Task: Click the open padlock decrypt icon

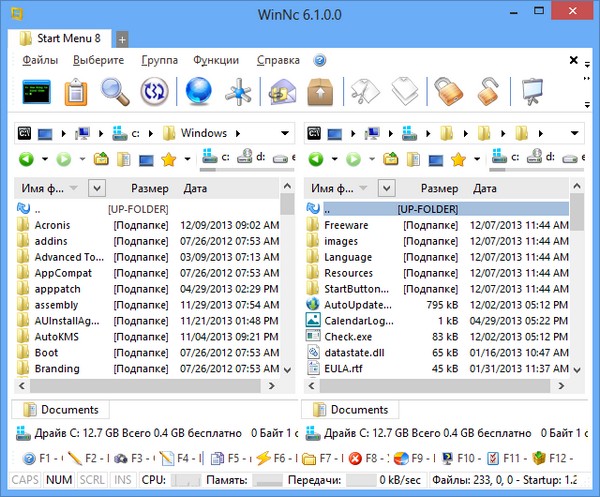Action: pyautogui.click(x=487, y=92)
